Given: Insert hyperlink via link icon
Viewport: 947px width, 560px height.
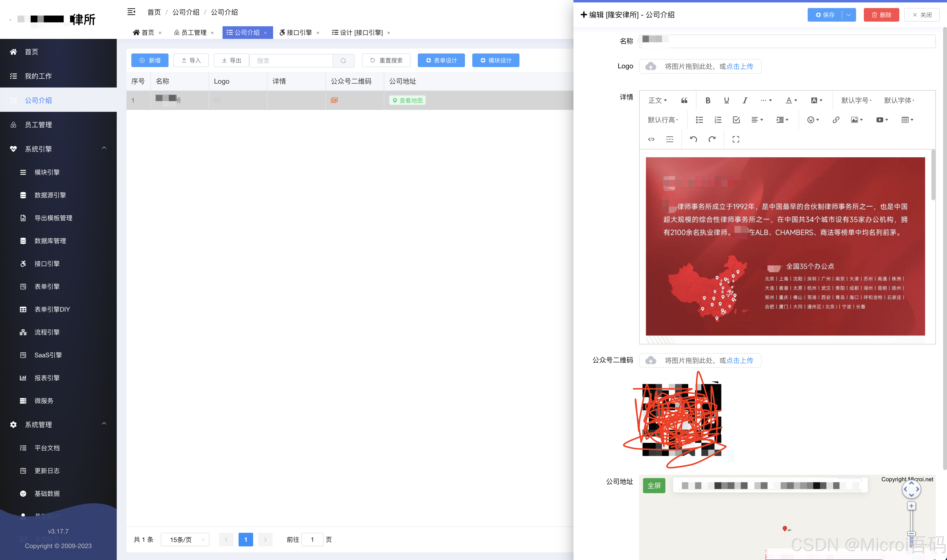Looking at the screenshot, I should [x=836, y=120].
